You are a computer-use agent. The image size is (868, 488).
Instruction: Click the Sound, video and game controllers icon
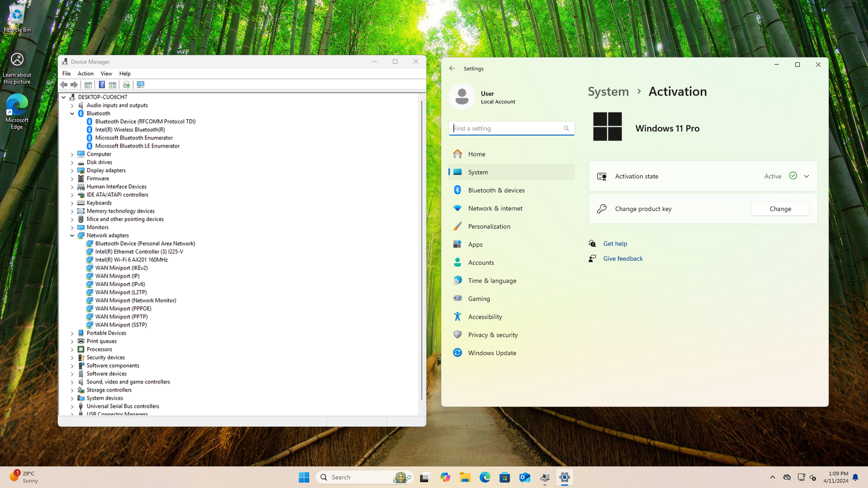click(x=81, y=382)
